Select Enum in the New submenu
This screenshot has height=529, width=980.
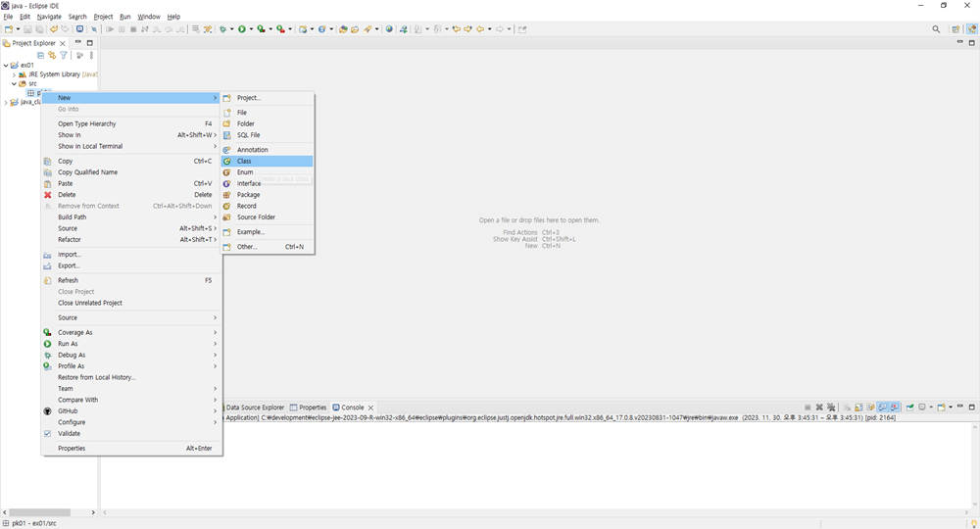(x=268, y=172)
